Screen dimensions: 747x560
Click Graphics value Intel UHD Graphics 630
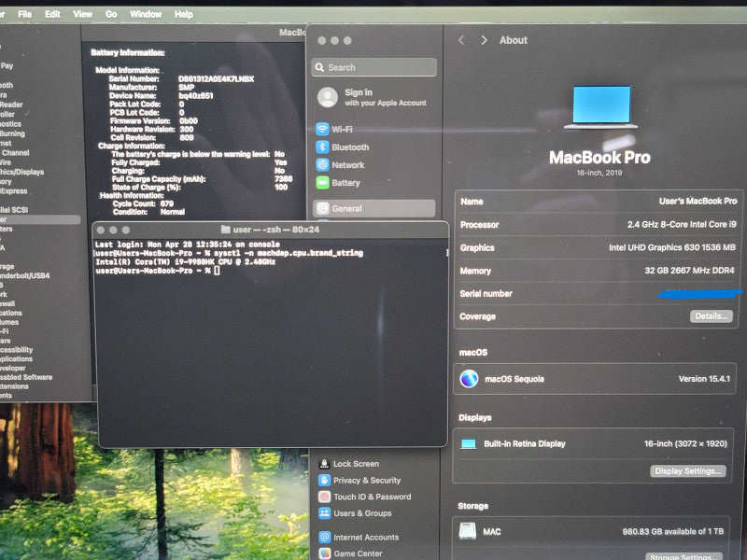point(671,247)
